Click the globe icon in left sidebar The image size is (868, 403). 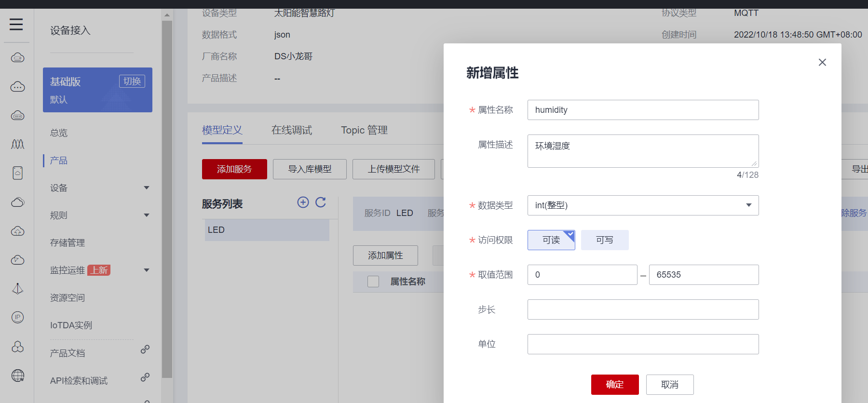18,375
